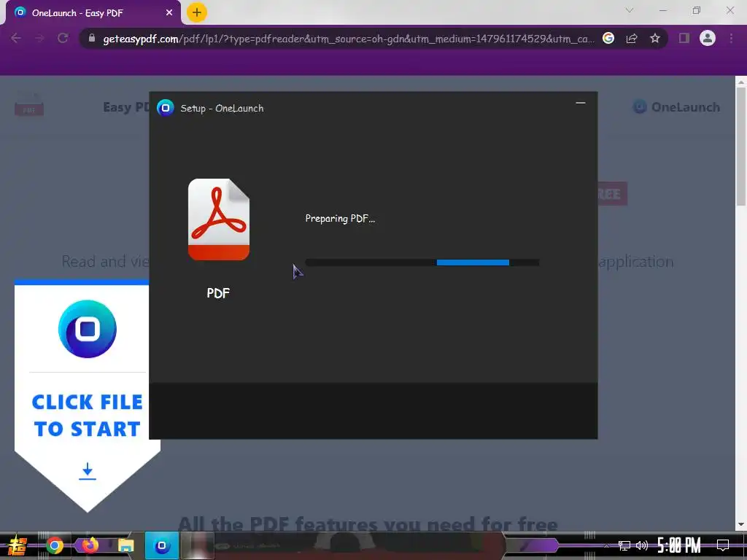Bookmark this page with star

[x=655, y=38]
